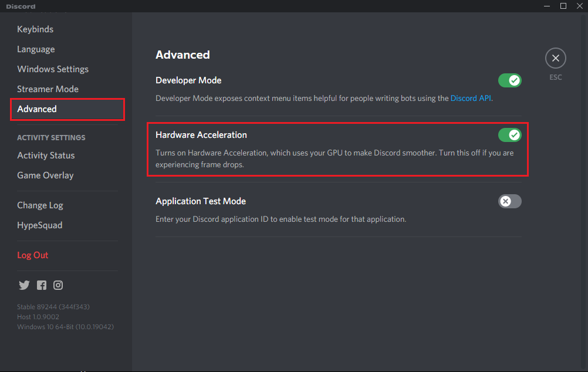Open Activity Status settings
Viewport: 588px width, 372px height.
pos(46,155)
